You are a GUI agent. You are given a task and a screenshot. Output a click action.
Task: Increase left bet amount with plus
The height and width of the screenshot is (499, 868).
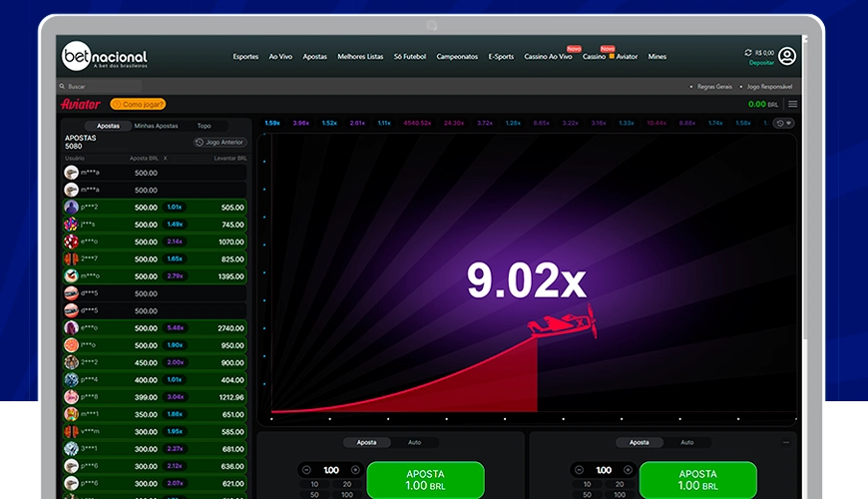pos(355,470)
